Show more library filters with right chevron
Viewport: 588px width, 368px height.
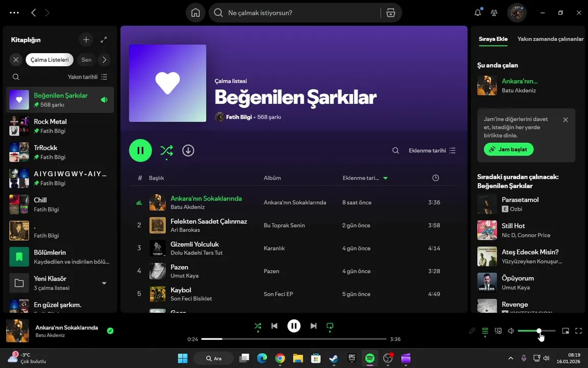[104, 60]
